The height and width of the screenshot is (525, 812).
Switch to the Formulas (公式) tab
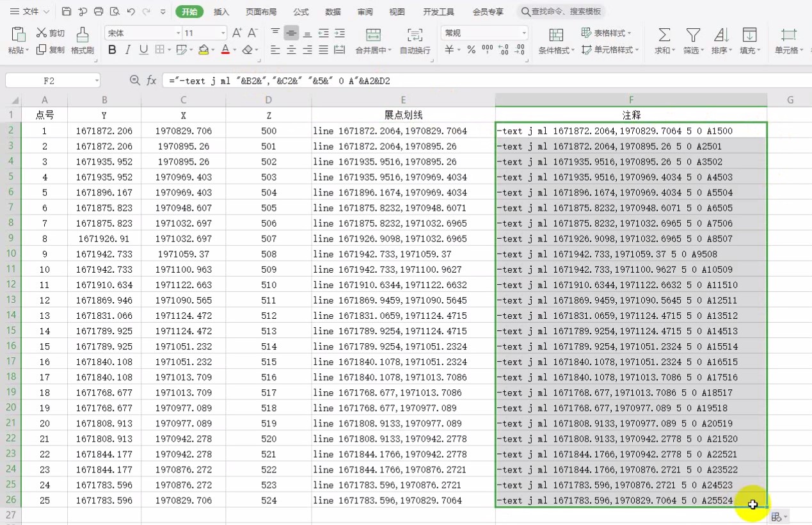coord(301,12)
